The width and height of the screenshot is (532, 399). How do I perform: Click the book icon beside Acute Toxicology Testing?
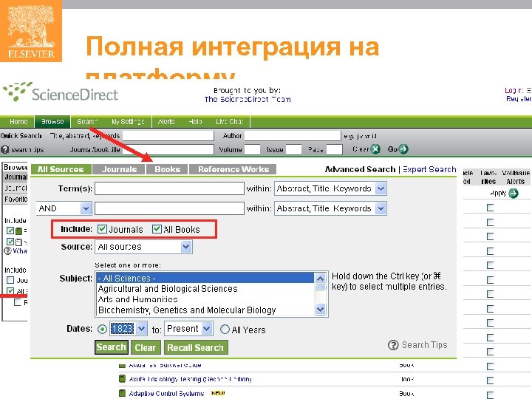point(122,378)
